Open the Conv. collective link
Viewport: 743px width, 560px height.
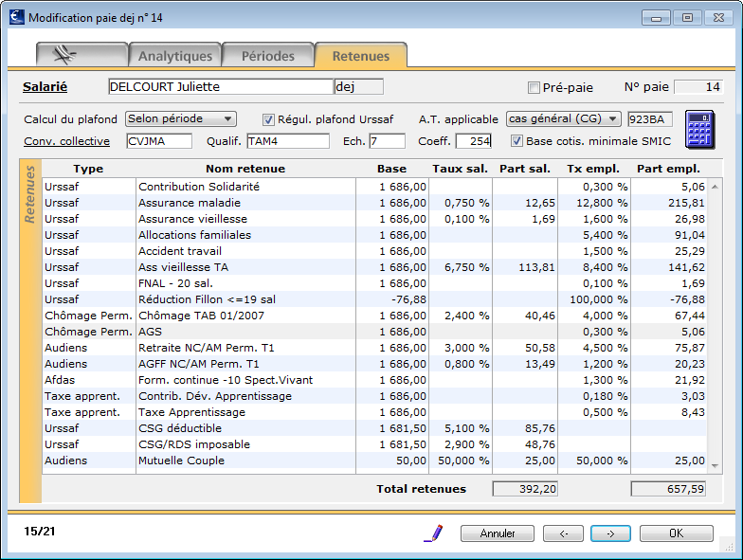[66, 141]
